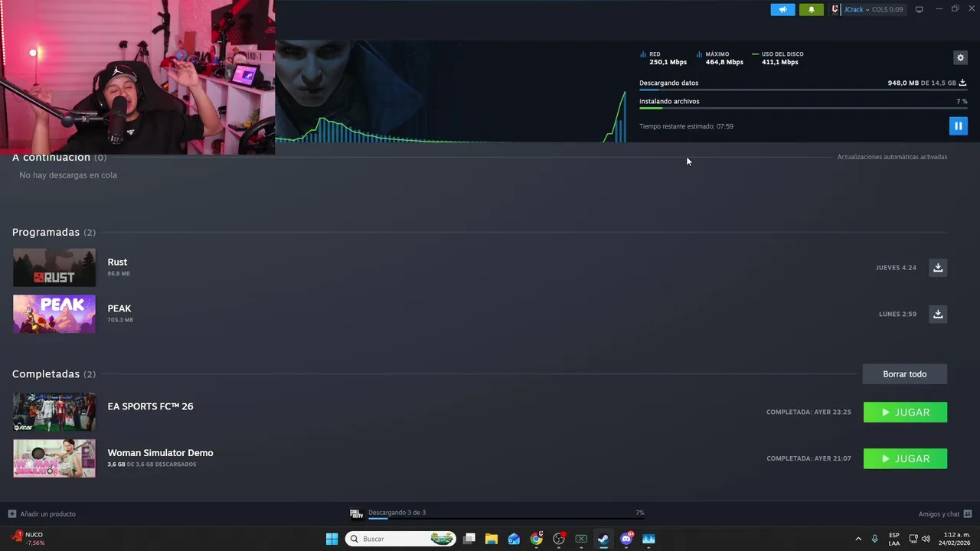Click estimated time remaining 07:59 text
Screen dimensions: 980x551
(686, 126)
